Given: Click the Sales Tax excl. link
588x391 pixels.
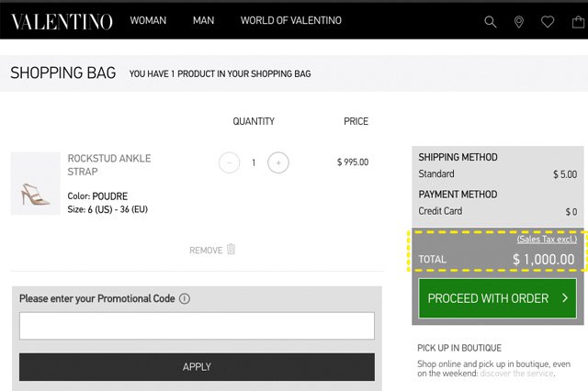Looking at the screenshot, I should [547, 240].
